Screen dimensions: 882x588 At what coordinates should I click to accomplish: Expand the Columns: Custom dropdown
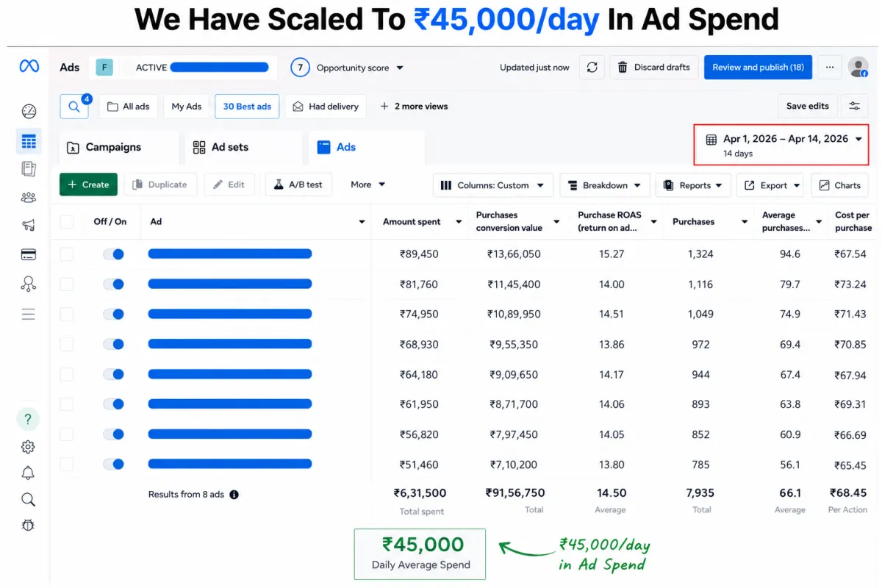pyautogui.click(x=493, y=185)
